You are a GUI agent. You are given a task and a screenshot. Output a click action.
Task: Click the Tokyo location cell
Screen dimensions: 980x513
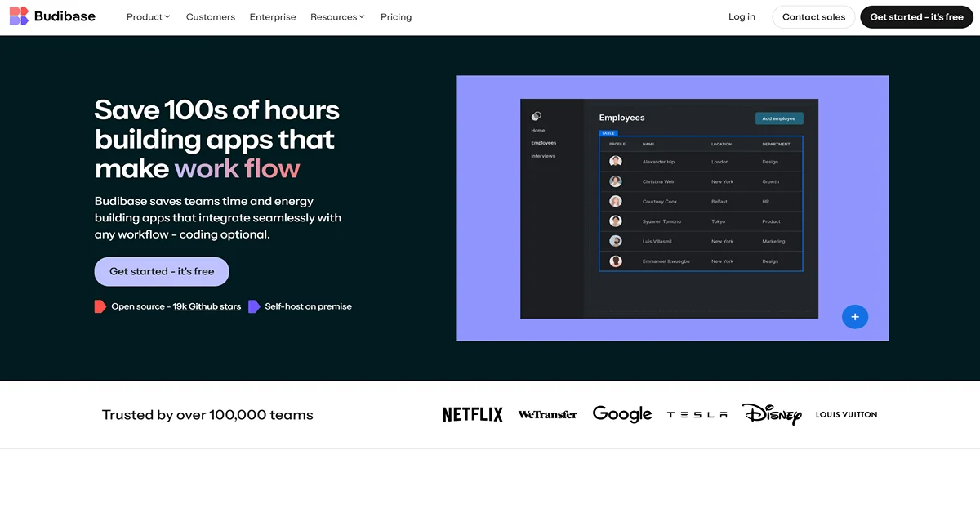(718, 221)
